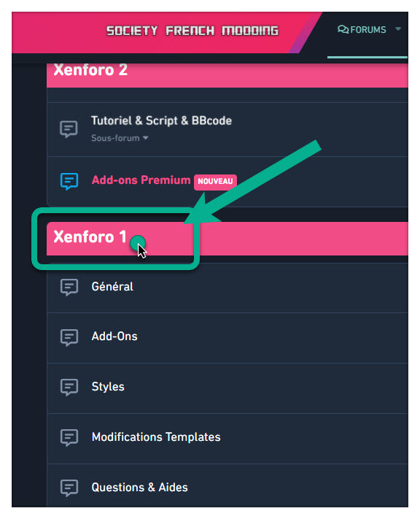This screenshot has height=519, width=420.
Task: Open the FORUMS menu dropdown arrow
Action: pos(398,29)
